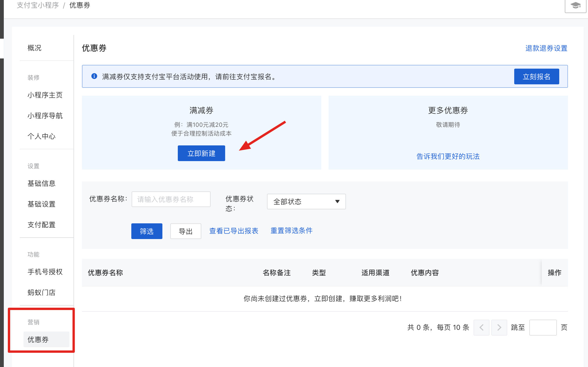Select 基础设置 in the sidebar
The image size is (588, 367).
point(42,204)
